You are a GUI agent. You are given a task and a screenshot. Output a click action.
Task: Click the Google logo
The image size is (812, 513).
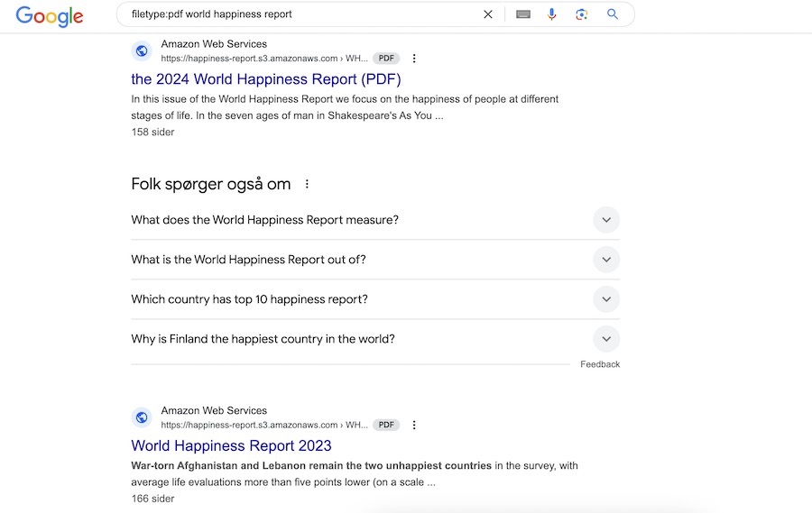(x=50, y=16)
